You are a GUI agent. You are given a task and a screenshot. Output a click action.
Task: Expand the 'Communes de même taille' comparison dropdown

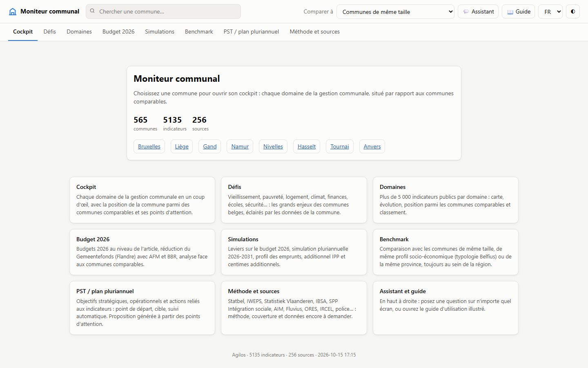(395, 11)
